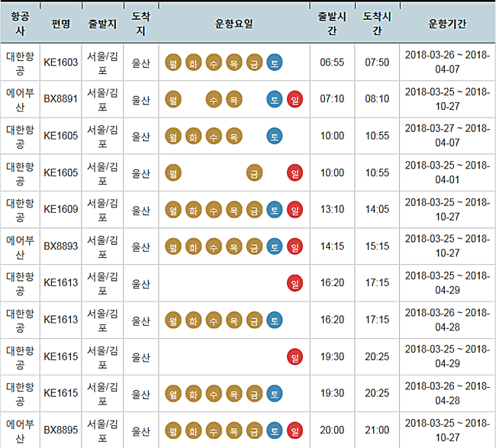496x448 pixels.
Task: Click departure time 13:10
Action: [332, 209]
